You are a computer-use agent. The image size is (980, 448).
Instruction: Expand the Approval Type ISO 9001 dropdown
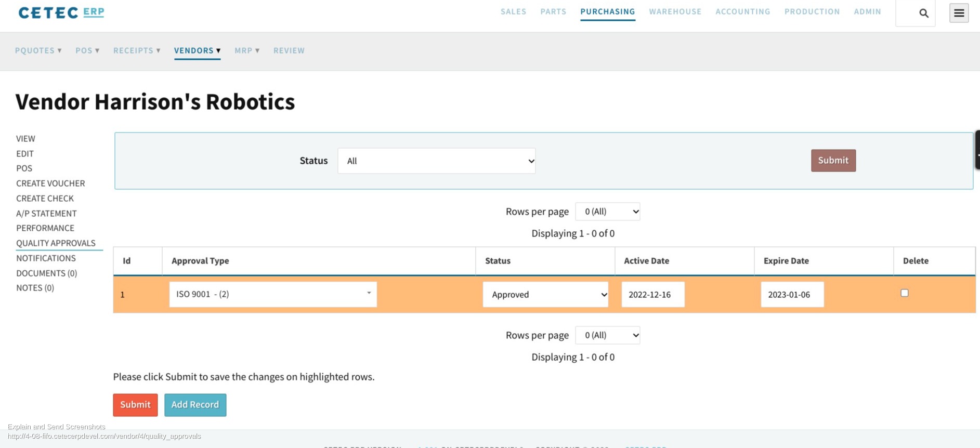click(273, 294)
